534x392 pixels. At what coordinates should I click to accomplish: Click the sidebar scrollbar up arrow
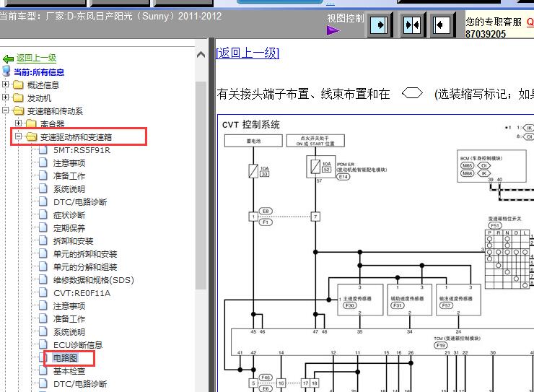pyautogui.click(x=201, y=55)
